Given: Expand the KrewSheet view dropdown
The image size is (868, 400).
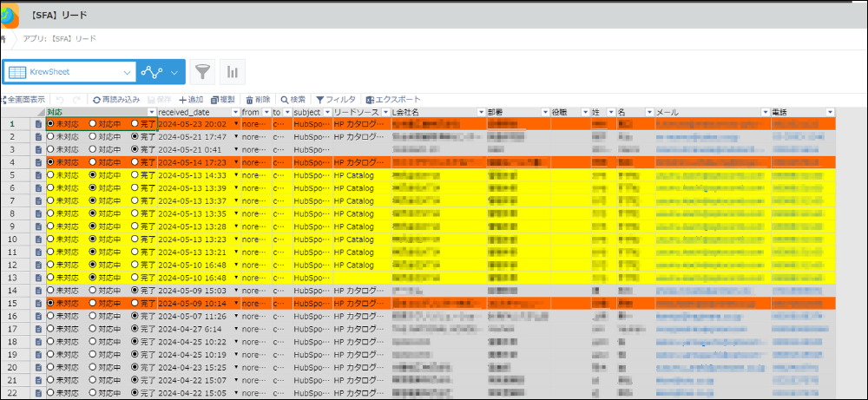Looking at the screenshot, I should (x=127, y=71).
